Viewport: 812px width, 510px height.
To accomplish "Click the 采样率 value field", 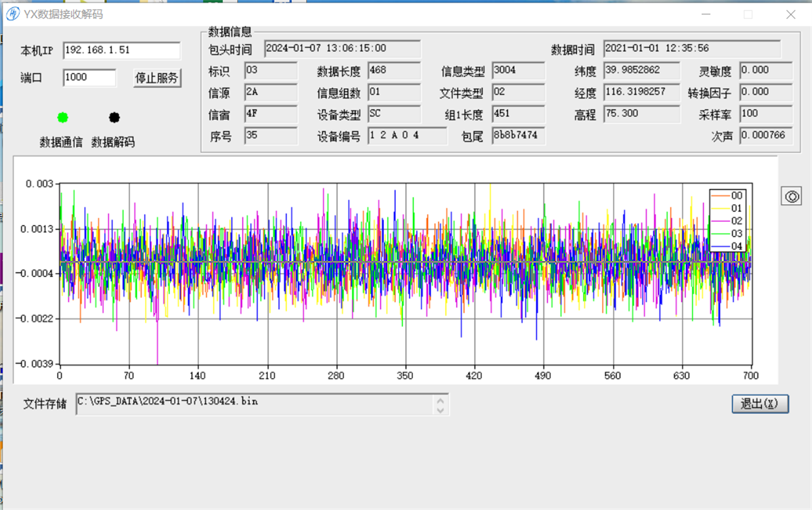I will (765, 114).
